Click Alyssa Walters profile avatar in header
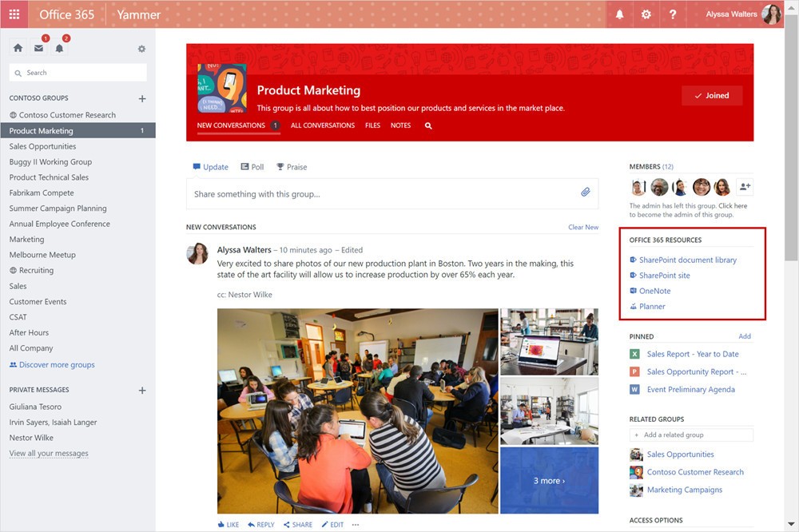 [771, 14]
